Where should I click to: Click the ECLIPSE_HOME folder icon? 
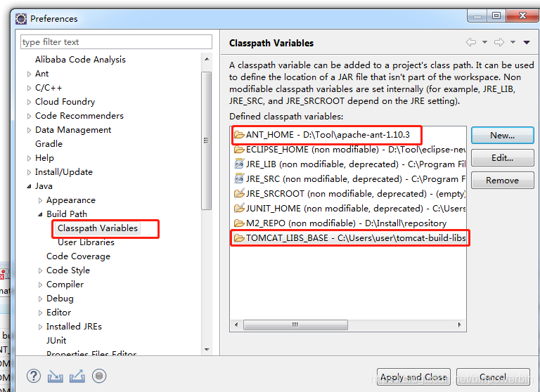click(x=239, y=150)
